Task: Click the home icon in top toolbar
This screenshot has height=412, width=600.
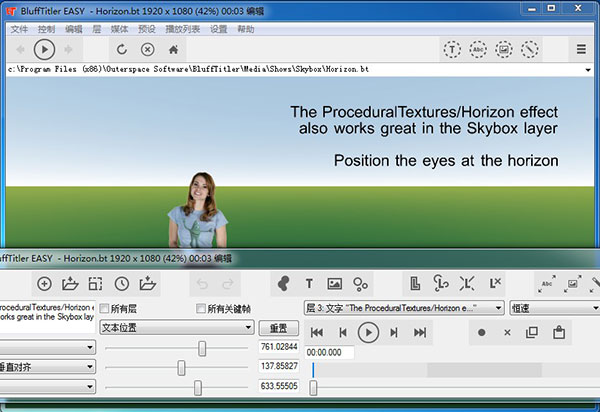Action: coord(174,49)
